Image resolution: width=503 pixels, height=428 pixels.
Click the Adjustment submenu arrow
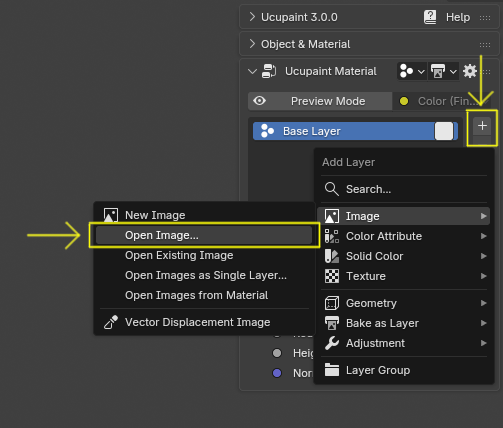(483, 343)
